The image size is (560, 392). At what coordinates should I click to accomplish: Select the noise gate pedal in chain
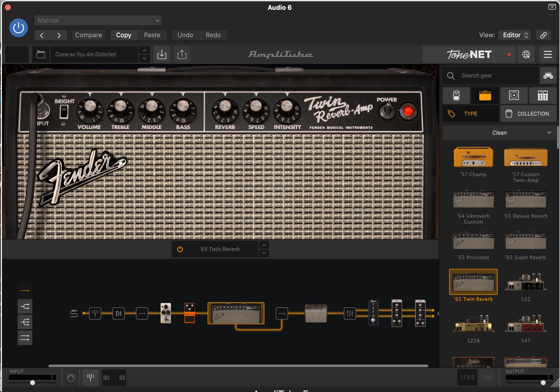tap(166, 313)
